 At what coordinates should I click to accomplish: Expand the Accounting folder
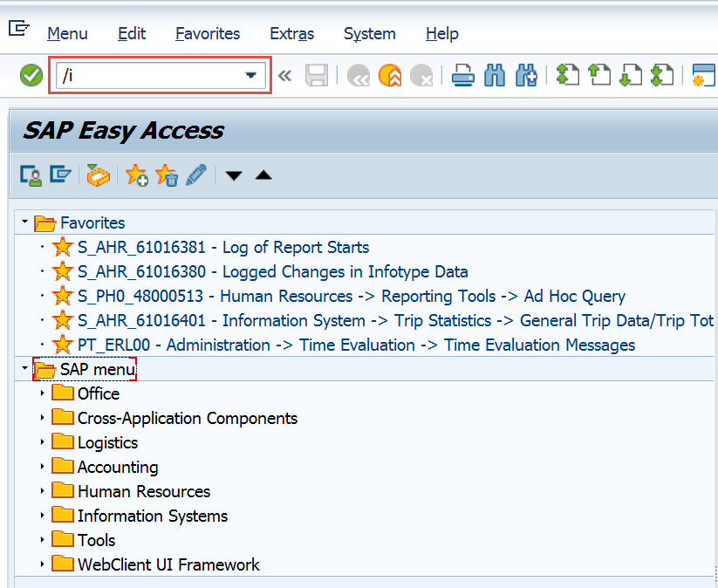pos(42,466)
